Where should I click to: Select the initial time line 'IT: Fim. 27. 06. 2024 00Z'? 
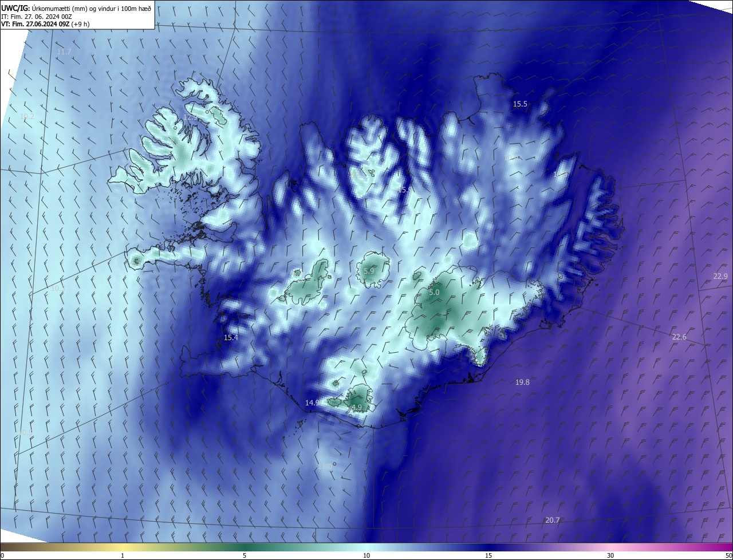tap(36, 17)
